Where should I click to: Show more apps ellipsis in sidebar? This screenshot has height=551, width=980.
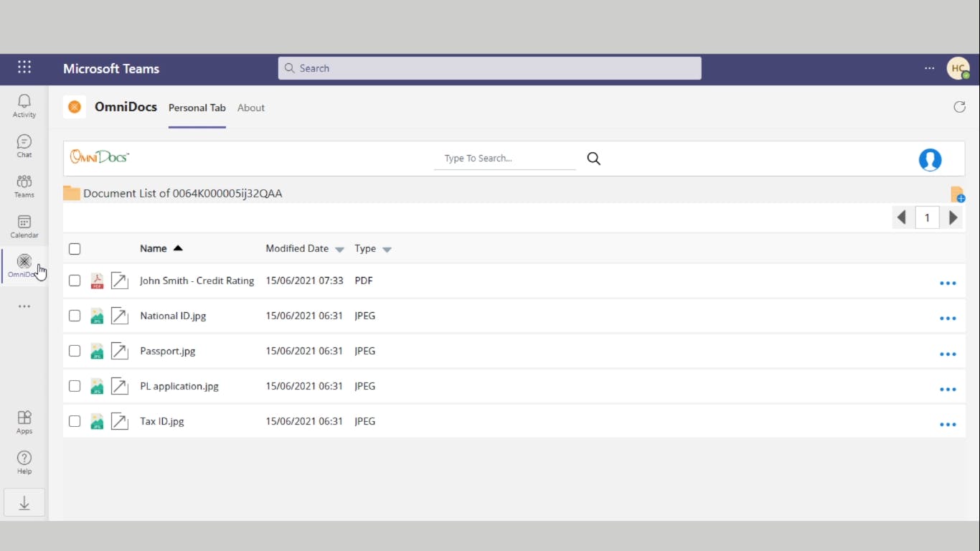pos(24,306)
